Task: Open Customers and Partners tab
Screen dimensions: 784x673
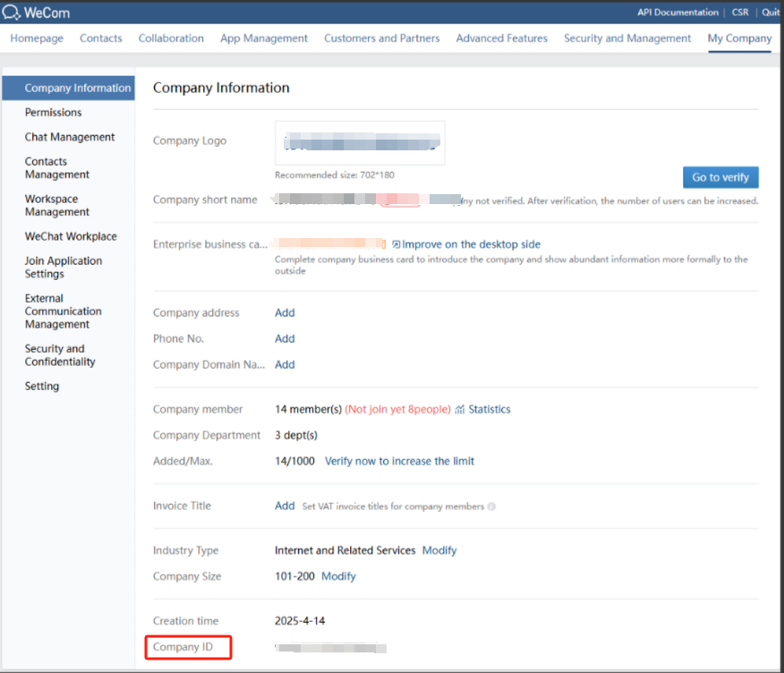Action: (381, 38)
